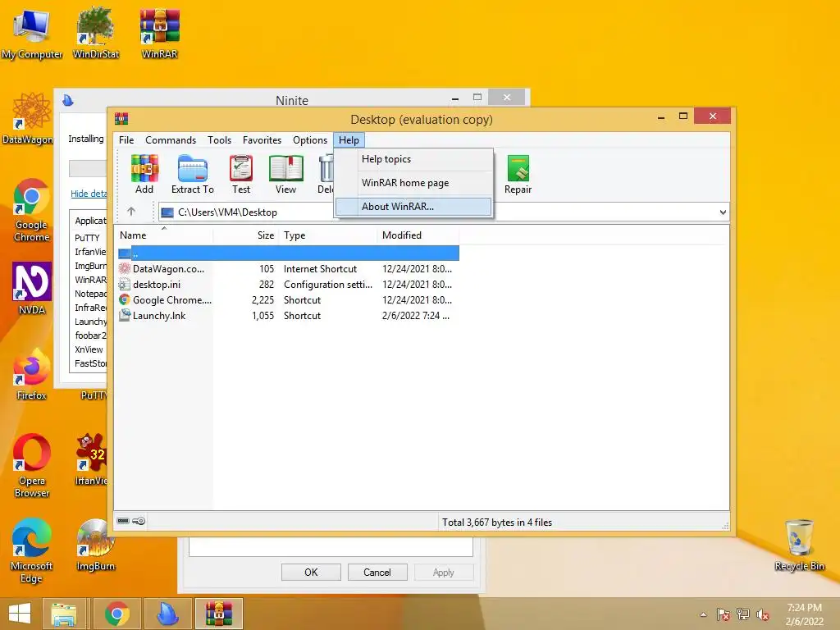
Task: Sort files by Size column header
Action: click(x=245, y=235)
